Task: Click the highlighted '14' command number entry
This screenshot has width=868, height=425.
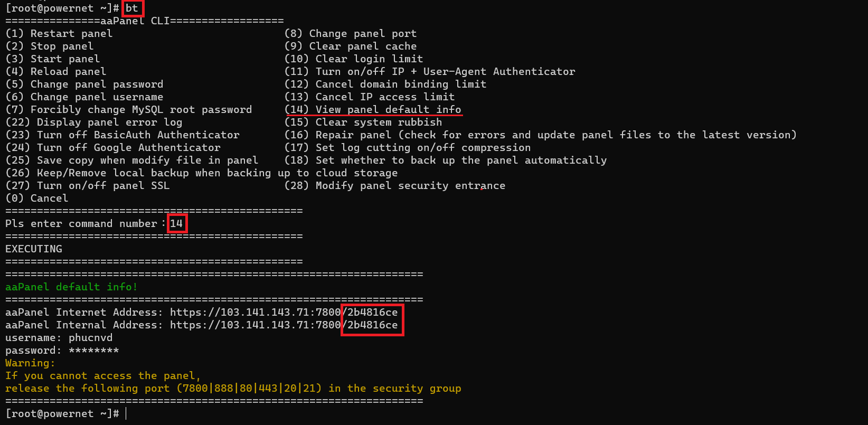Action: 176,223
